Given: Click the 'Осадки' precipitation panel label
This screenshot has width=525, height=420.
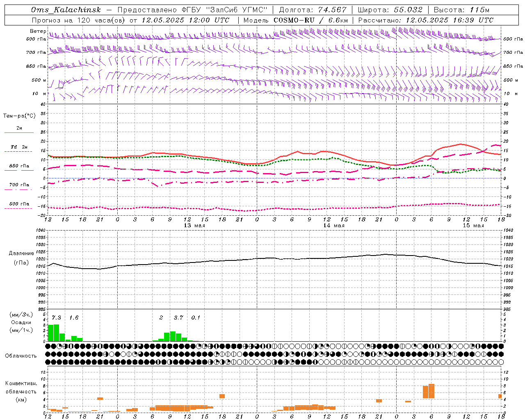Looking at the screenshot, I should click(x=21, y=322).
